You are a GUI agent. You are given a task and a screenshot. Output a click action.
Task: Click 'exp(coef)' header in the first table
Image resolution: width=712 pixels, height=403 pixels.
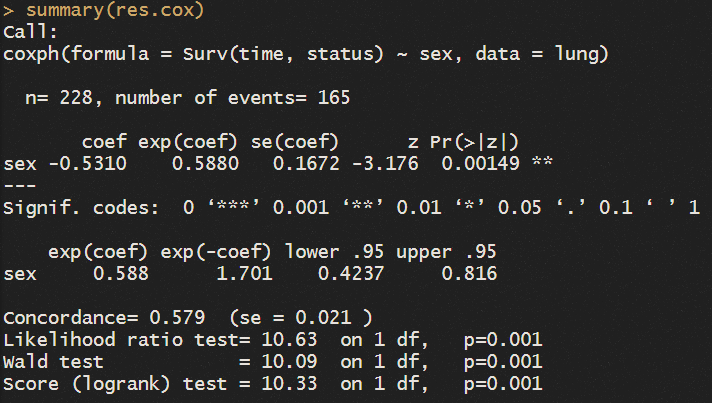pos(188,143)
